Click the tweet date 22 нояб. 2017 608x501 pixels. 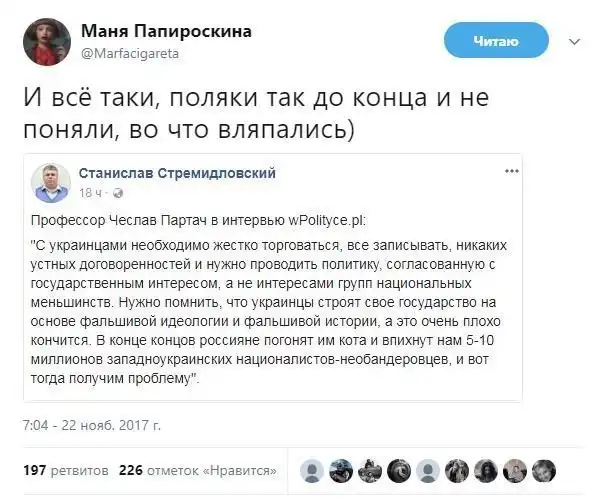coord(92,424)
